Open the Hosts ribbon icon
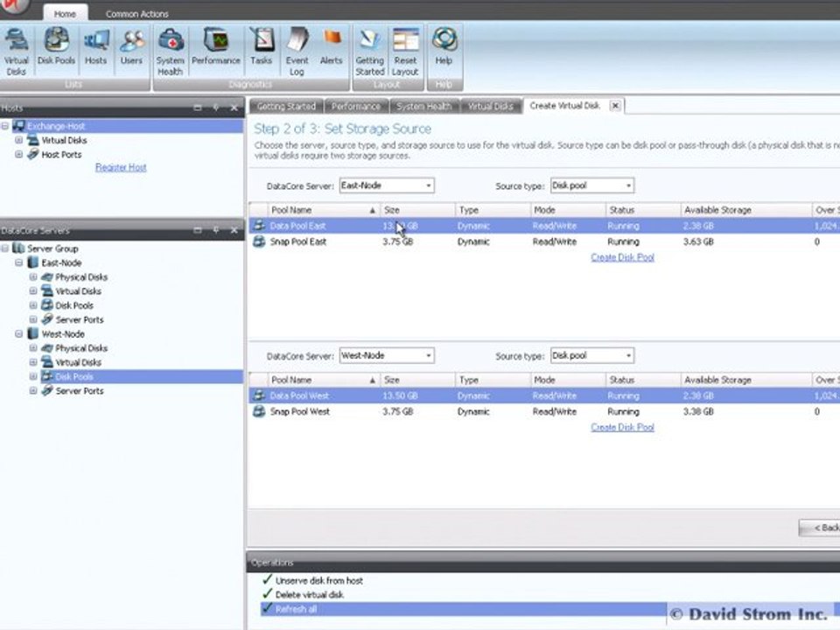The height and width of the screenshot is (630, 840). [96, 46]
